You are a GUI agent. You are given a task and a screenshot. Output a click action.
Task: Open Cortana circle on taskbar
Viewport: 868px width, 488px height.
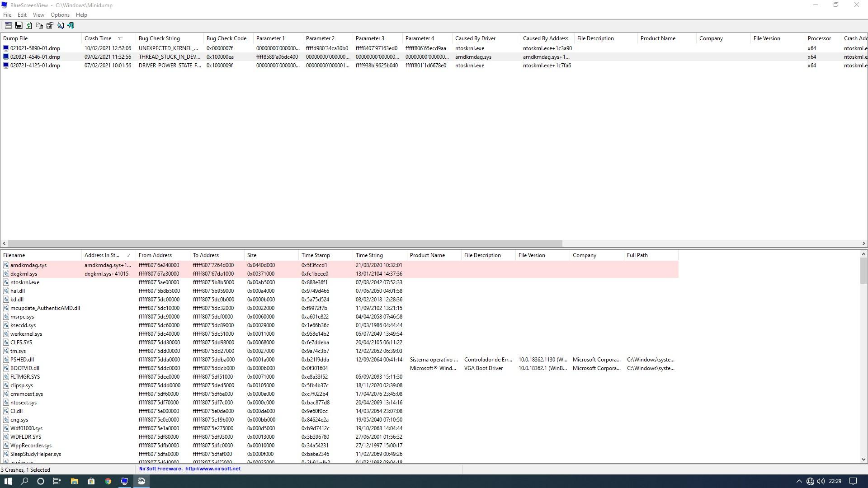(x=41, y=481)
